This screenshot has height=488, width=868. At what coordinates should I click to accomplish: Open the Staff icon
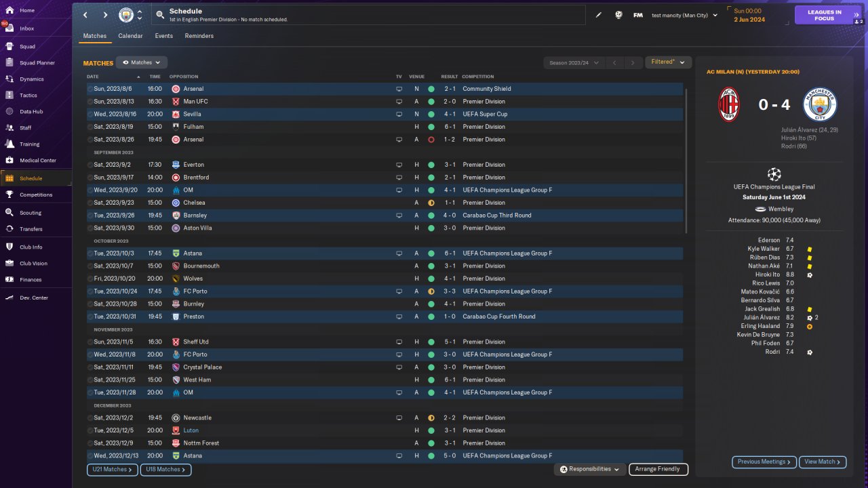tap(9, 128)
